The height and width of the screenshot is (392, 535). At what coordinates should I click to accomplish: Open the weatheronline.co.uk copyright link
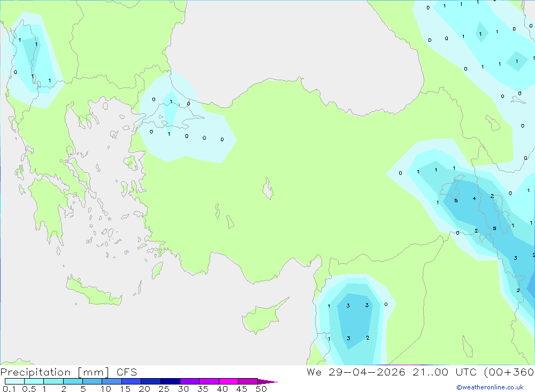490,387
